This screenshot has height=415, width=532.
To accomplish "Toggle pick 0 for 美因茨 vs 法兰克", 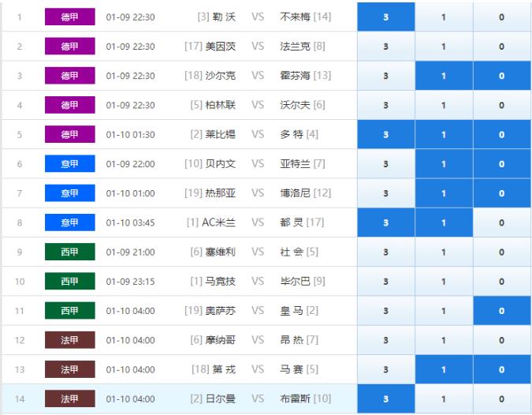I will pyautogui.click(x=502, y=47).
